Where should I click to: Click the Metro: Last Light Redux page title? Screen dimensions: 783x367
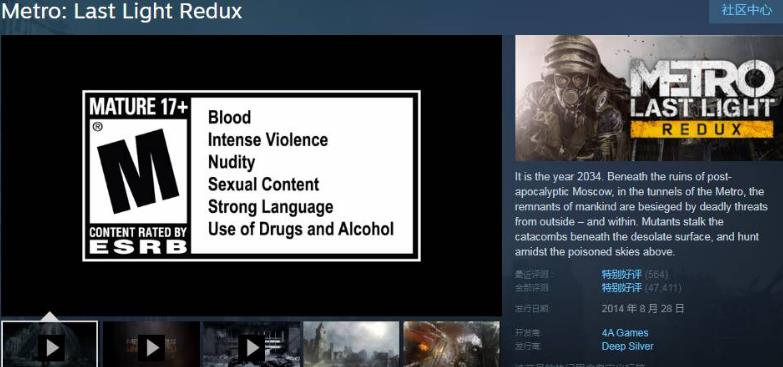121,11
